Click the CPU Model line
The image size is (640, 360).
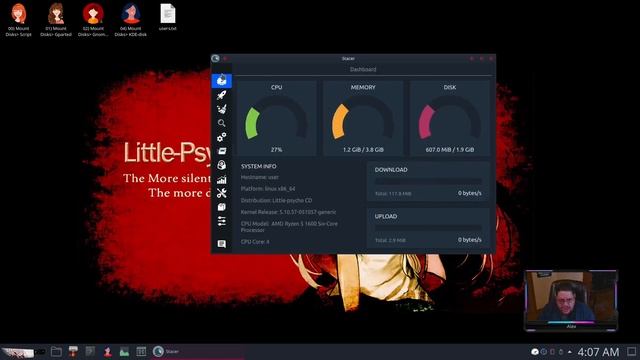[289, 227]
